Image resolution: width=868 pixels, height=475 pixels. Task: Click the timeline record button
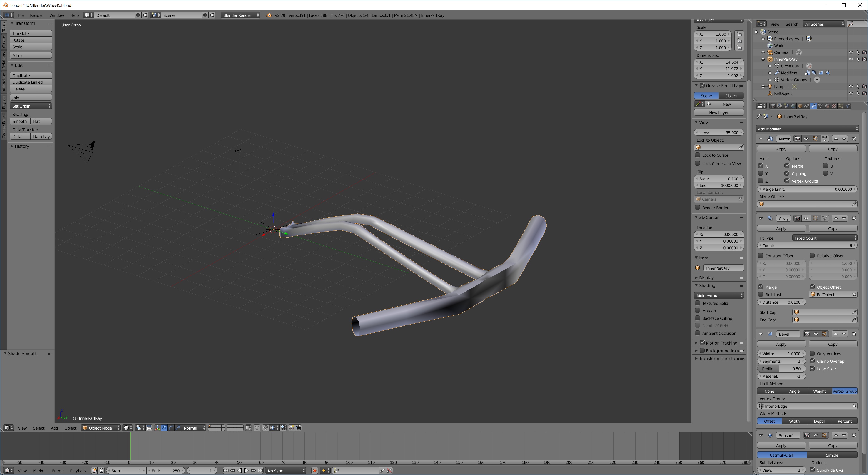click(314, 471)
